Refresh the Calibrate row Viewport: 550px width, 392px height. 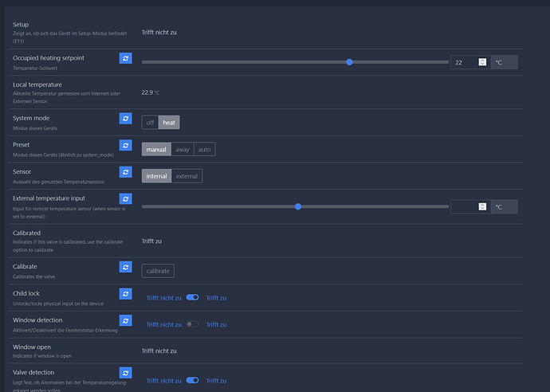(126, 267)
